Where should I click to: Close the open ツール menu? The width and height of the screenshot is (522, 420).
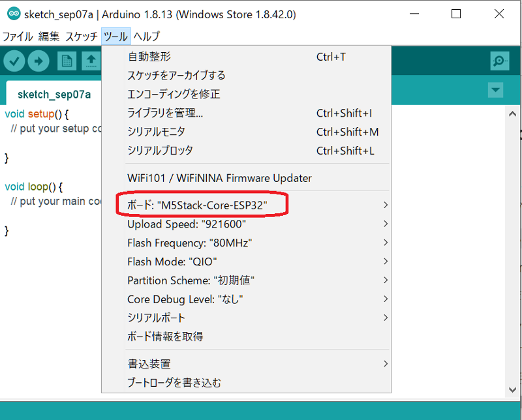click(116, 37)
